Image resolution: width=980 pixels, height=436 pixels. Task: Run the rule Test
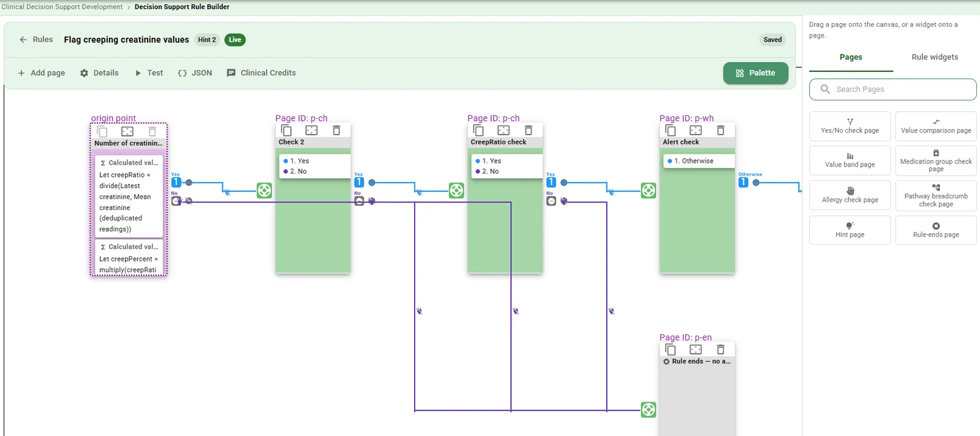click(149, 73)
